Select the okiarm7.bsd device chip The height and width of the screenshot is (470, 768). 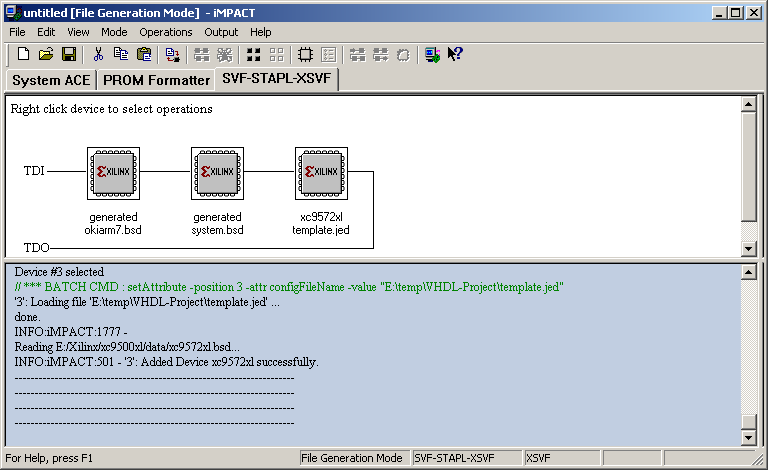click(113, 173)
